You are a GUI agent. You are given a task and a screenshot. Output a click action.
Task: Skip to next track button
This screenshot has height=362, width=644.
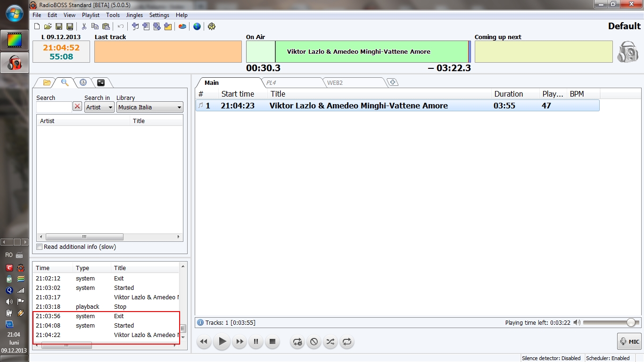click(x=240, y=342)
